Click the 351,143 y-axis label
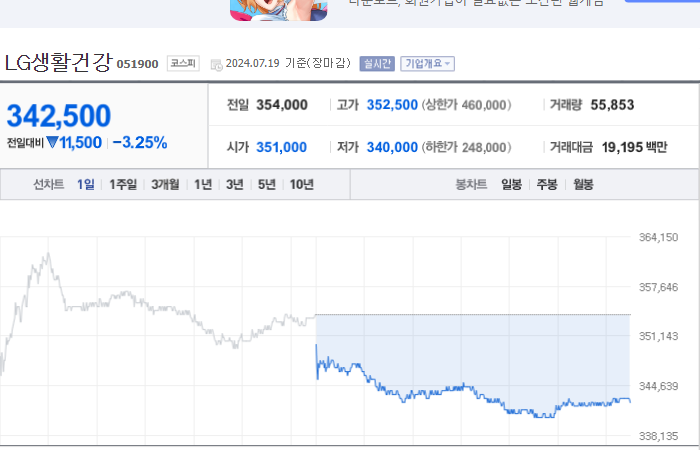Image resolution: width=700 pixels, height=450 pixels. (x=658, y=336)
